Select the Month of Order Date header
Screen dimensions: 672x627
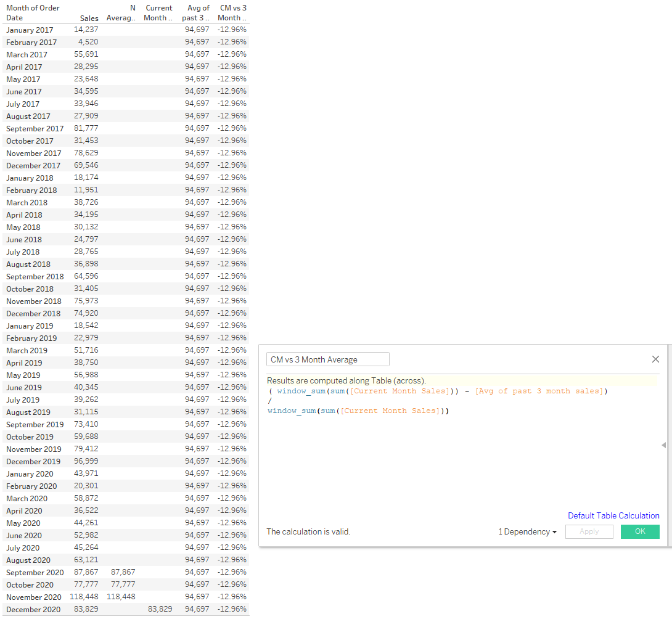(33, 13)
